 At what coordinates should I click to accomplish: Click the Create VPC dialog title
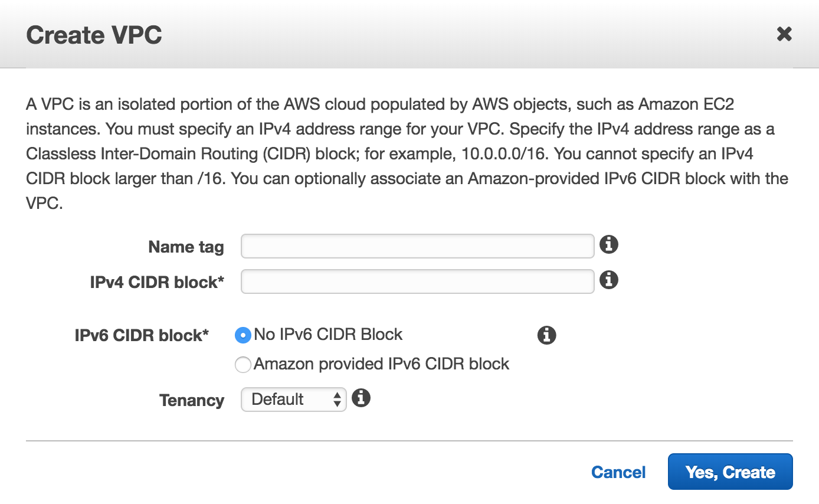[x=94, y=35]
